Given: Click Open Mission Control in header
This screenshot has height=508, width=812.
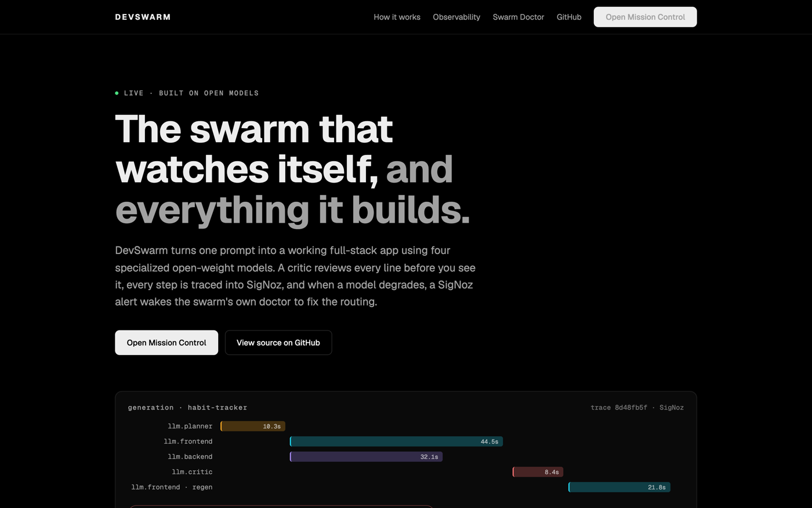Looking at the screenshot, I should pos(645,17).
